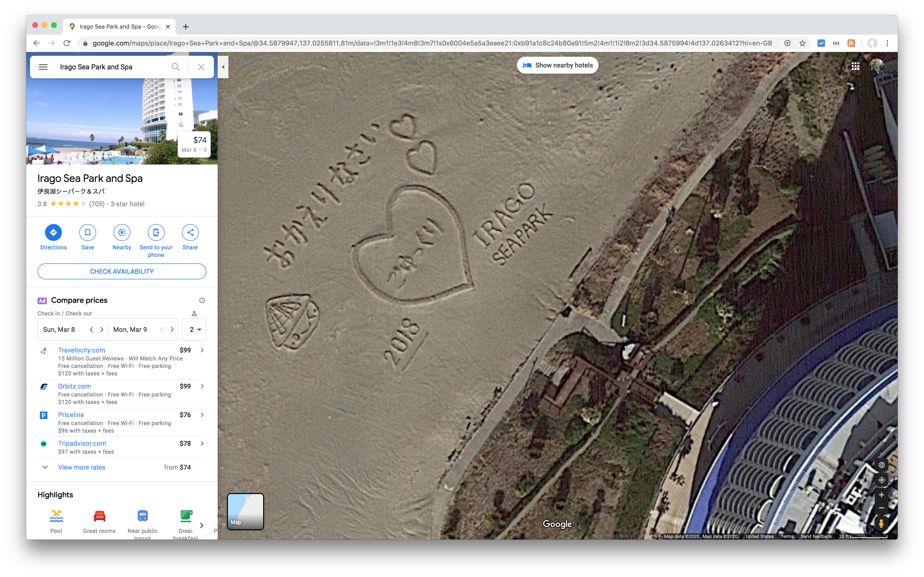Screen dimensions: 924x577
Task: Click the Directions icon
Action: coord(53,232)
